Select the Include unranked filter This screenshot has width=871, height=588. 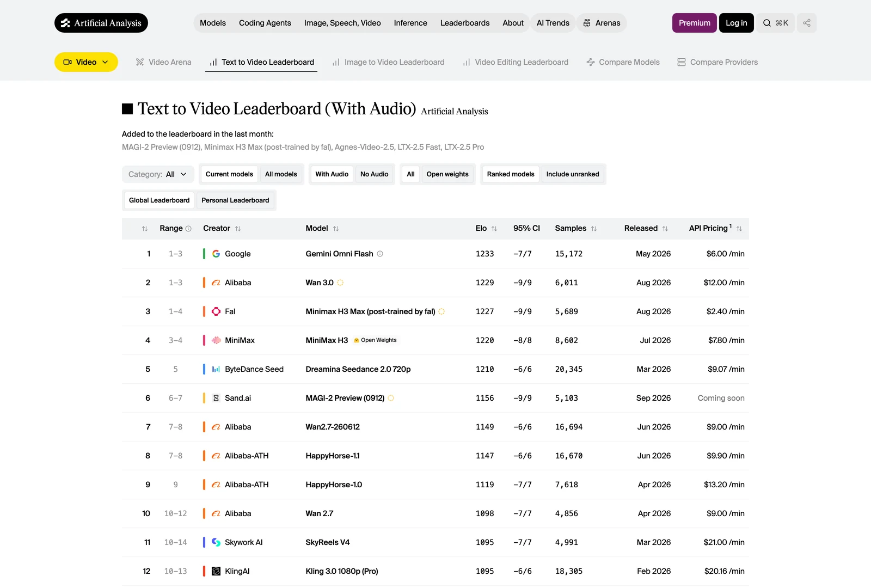click(573, 174)
